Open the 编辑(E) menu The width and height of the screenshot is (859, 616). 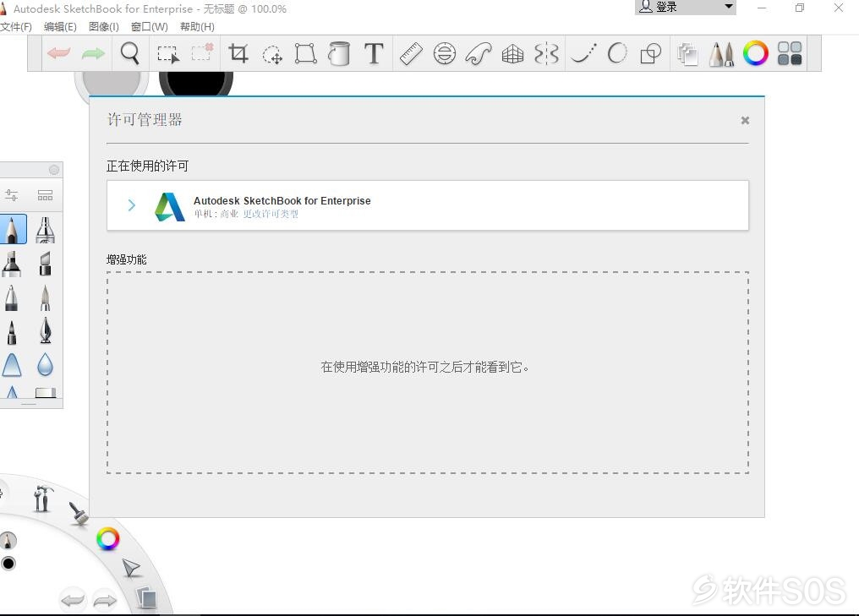[x=60, y=27]
